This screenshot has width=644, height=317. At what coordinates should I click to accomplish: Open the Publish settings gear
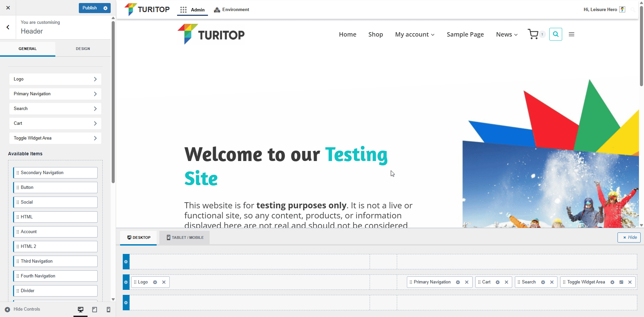coord(105,8)
